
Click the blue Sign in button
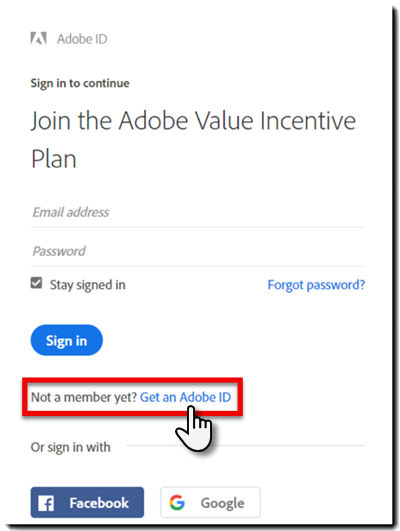click(67, 340)
